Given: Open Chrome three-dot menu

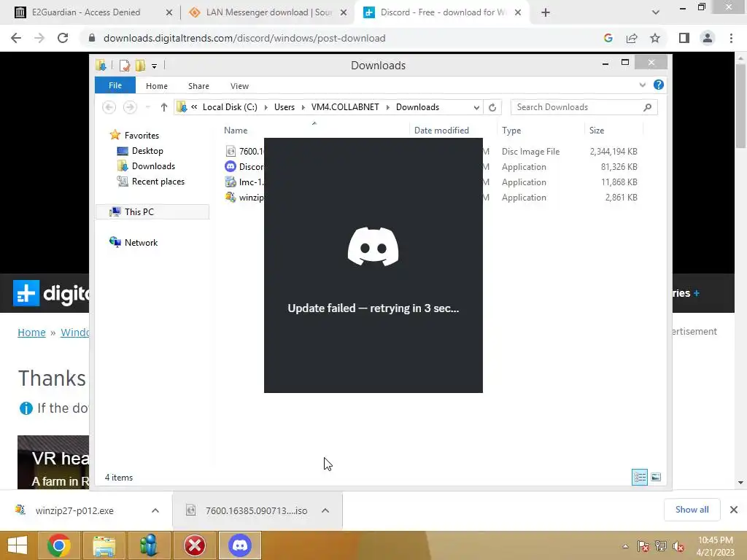Looking at the screenshot, I should tap(731, 38).
